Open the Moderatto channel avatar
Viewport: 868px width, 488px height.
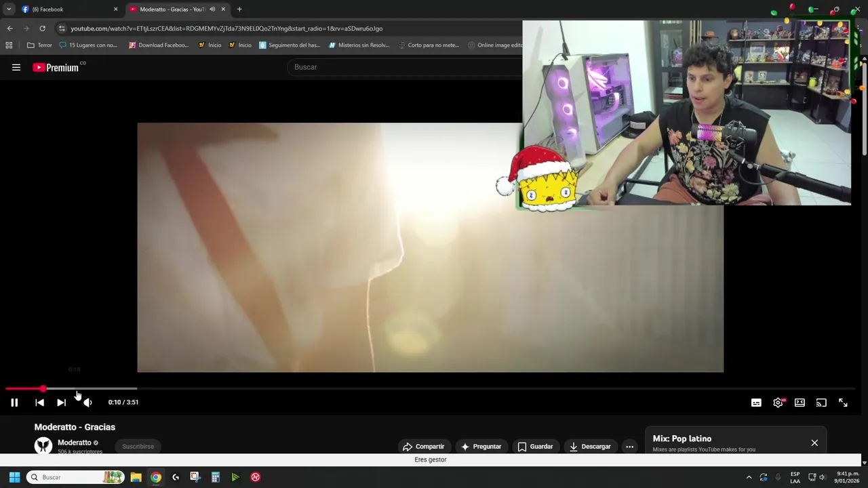tap(43, 445)
